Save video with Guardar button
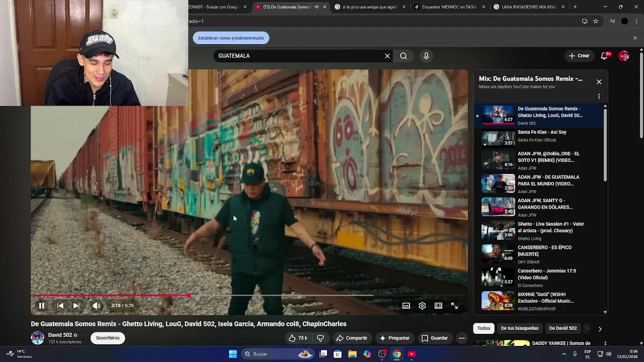This screenshot has width=644, height=362. point(435,338)
